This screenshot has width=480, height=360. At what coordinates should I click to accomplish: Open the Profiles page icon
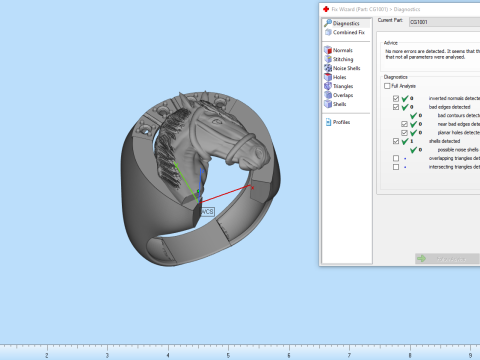(x=328, y=122)
